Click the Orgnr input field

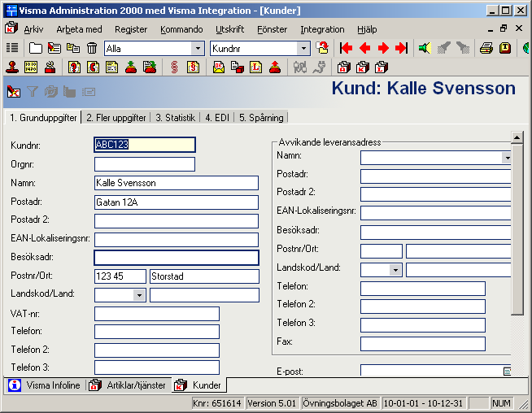[145, 164]
